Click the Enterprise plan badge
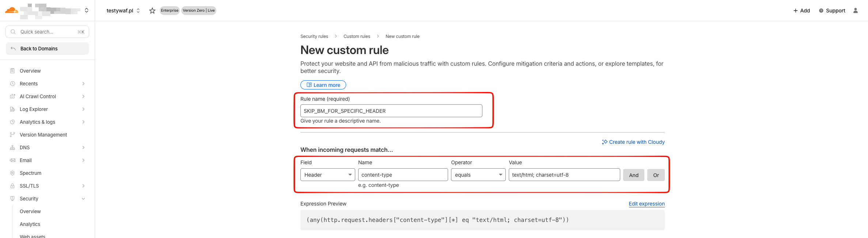 click(x=170, y=11)
